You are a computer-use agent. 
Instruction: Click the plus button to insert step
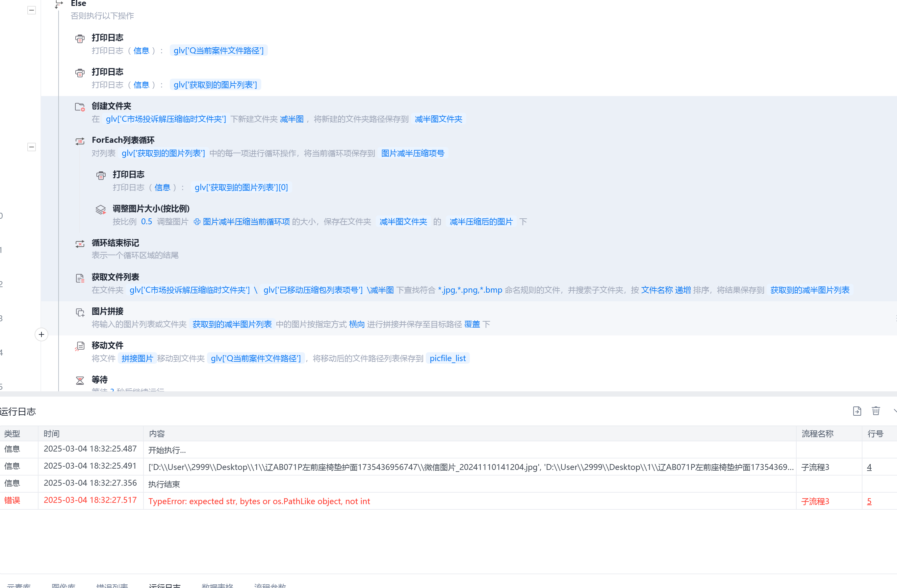(41, 334)
